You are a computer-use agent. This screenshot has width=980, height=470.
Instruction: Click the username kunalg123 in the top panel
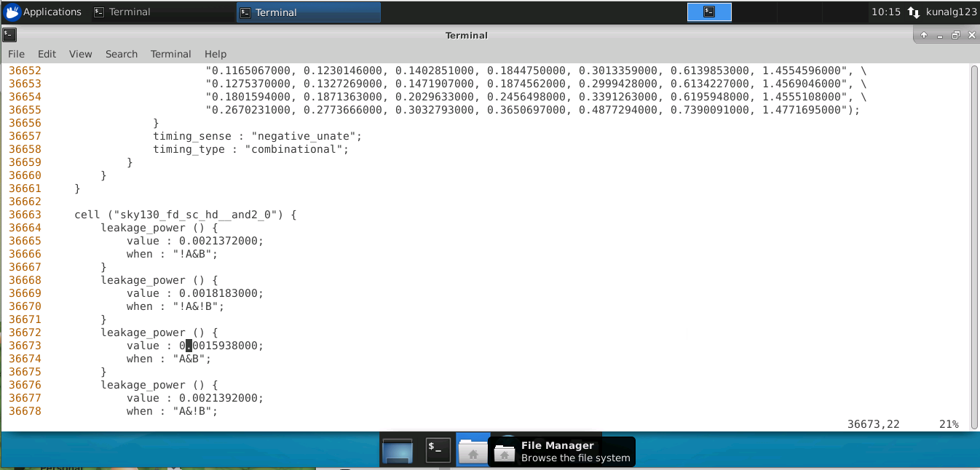click(x=947, y=12)
